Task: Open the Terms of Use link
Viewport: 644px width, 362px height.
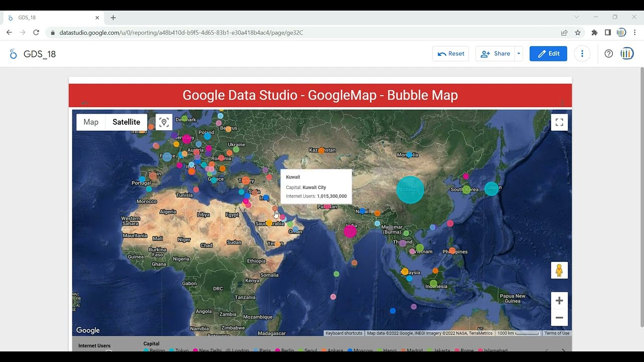Action: click(557, 333)
